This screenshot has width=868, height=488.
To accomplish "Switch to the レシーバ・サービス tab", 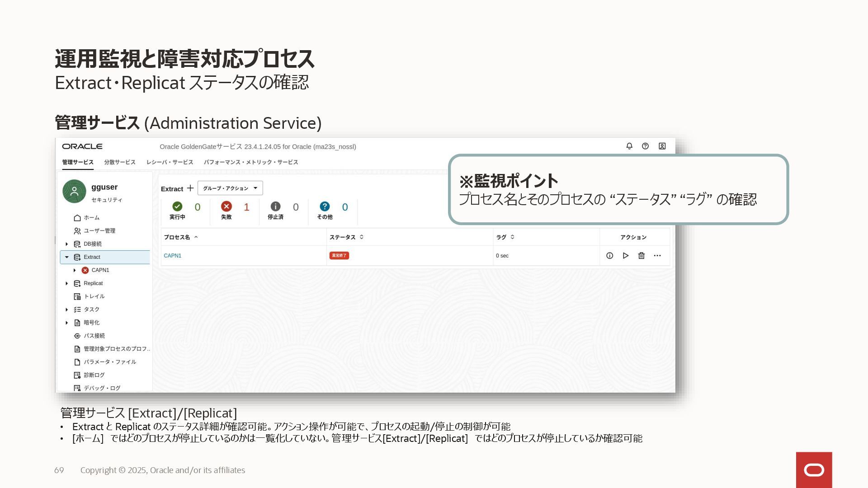I will tap(170, 162).
